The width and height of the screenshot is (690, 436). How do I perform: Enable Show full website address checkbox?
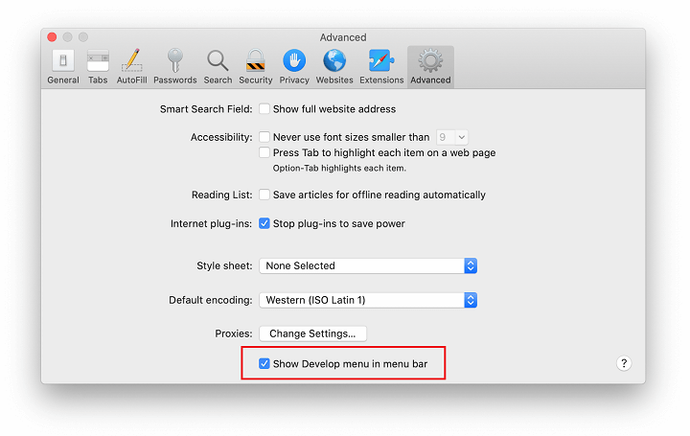(265, 109)
